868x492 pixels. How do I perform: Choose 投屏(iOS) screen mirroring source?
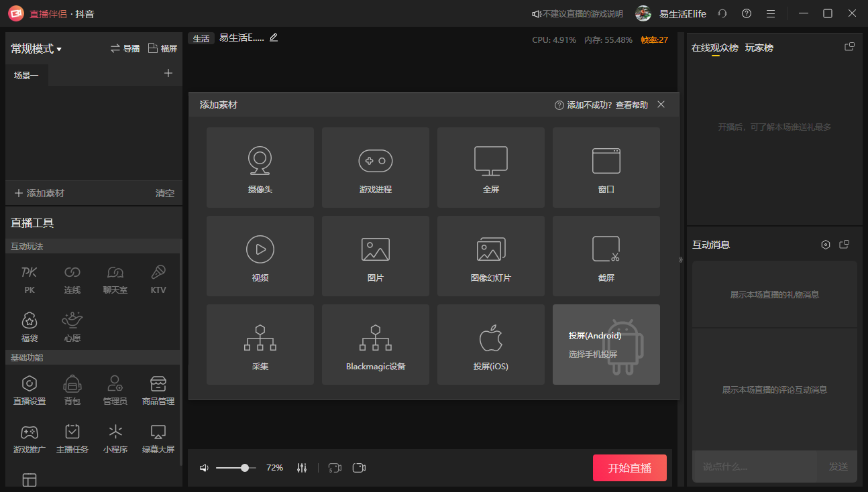[491, 344]
